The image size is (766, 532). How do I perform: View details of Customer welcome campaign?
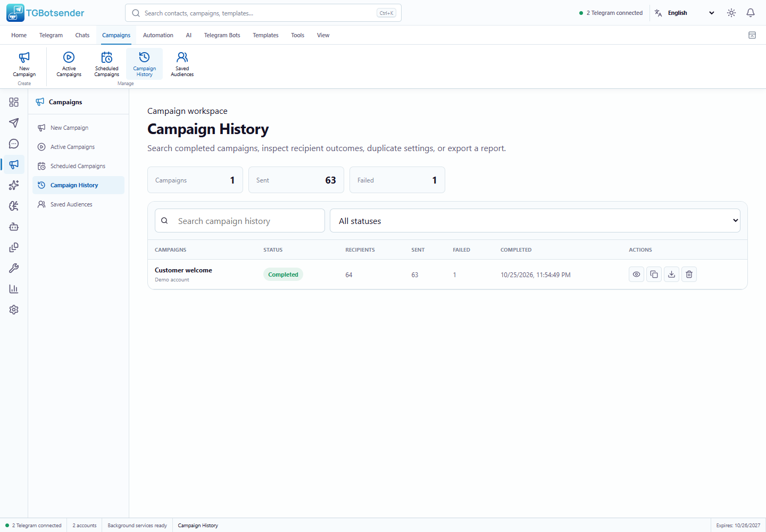coord(636,275)
